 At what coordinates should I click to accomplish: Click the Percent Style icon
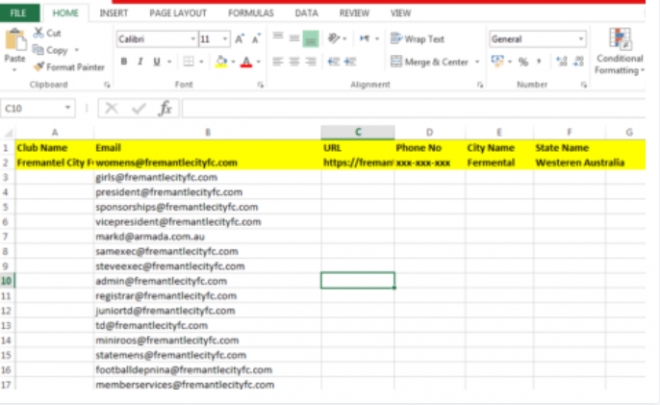(522, 62)
